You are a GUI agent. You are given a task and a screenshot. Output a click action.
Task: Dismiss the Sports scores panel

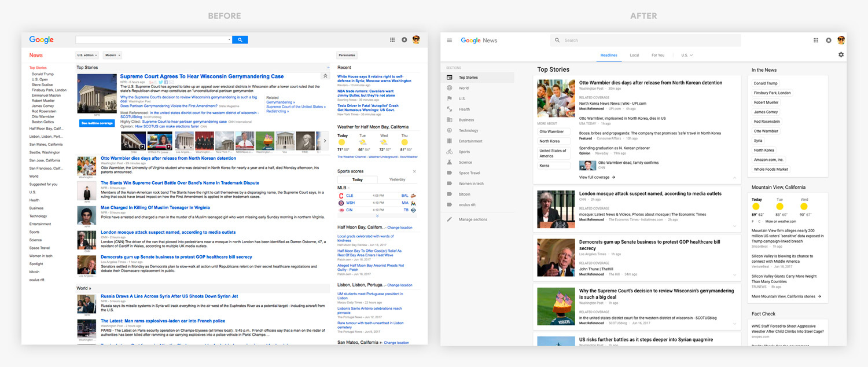coord(414,171)
